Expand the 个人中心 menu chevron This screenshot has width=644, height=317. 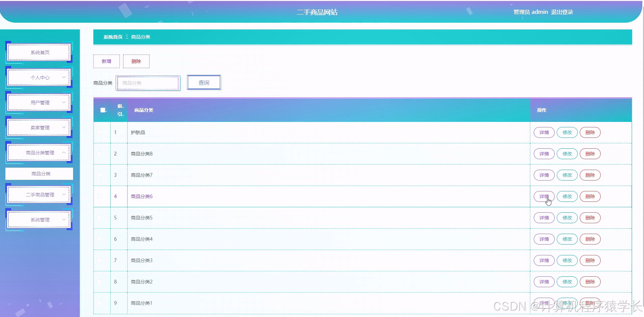pyautogui.click(x=64, y=77)
